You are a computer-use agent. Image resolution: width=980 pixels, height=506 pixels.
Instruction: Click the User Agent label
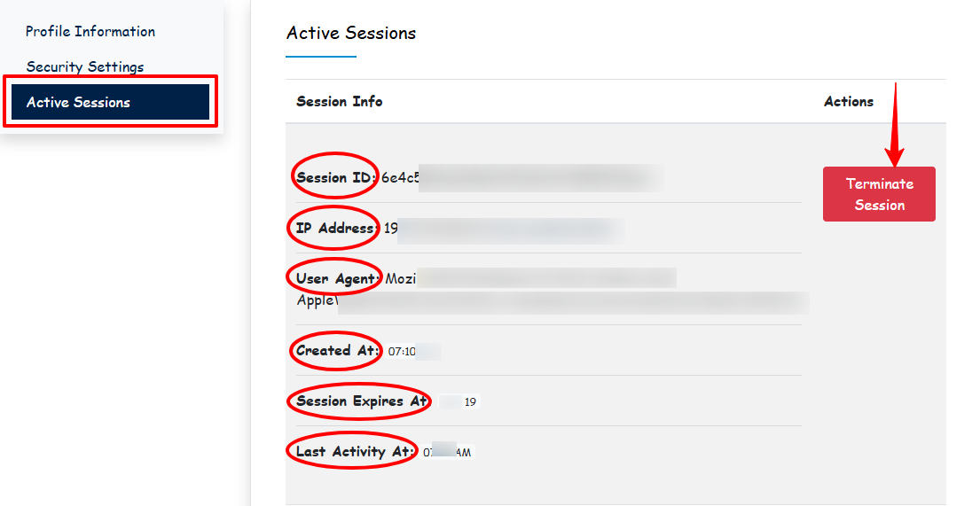pyautogui.click(x=337, y=279)
